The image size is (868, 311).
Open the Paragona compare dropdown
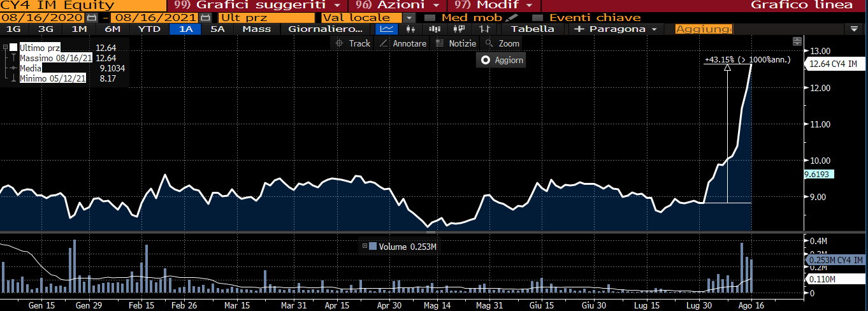tap(617, 29)
